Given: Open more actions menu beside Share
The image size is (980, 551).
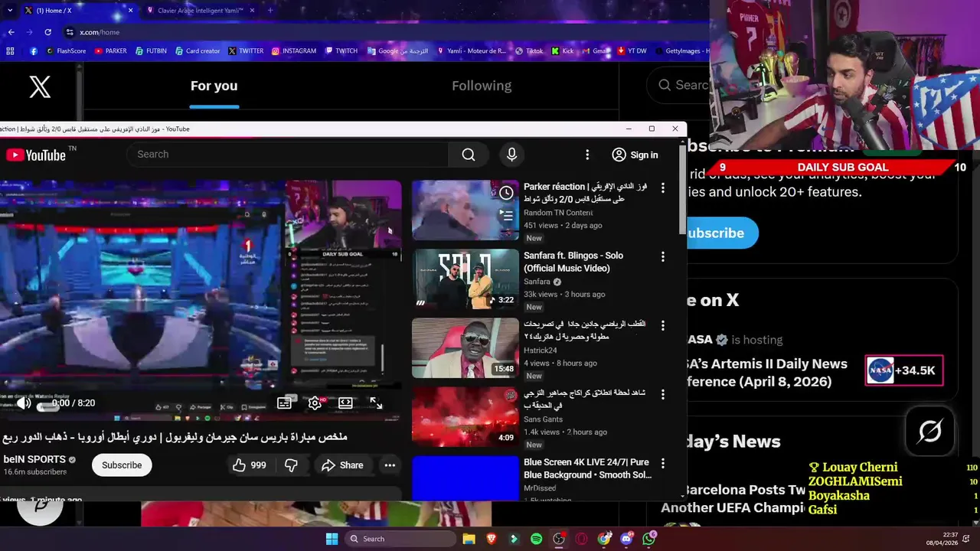Looking at the screenshot, I should click(x=390, y=465).
